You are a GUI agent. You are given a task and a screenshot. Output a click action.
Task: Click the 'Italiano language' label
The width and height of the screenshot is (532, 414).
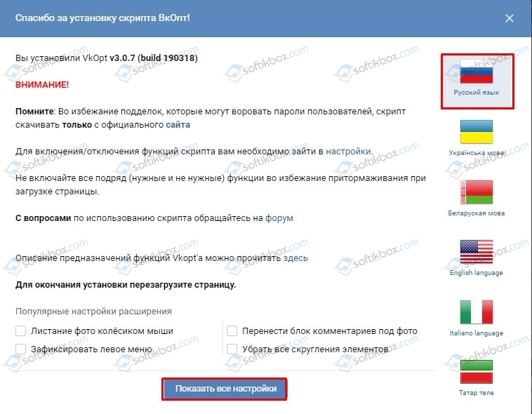476,333
